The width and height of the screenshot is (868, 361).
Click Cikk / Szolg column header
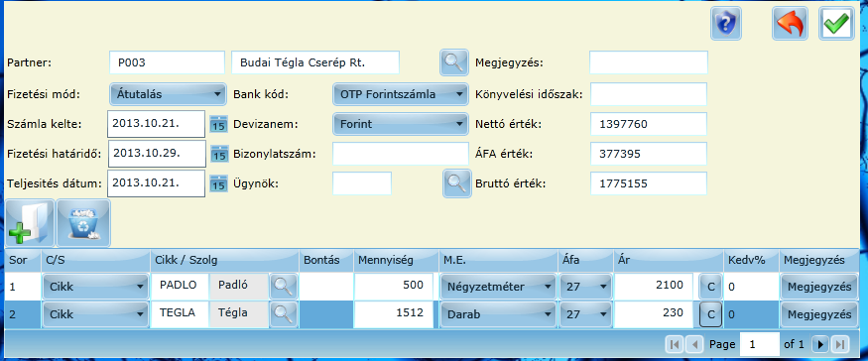[x=224, y=260]
